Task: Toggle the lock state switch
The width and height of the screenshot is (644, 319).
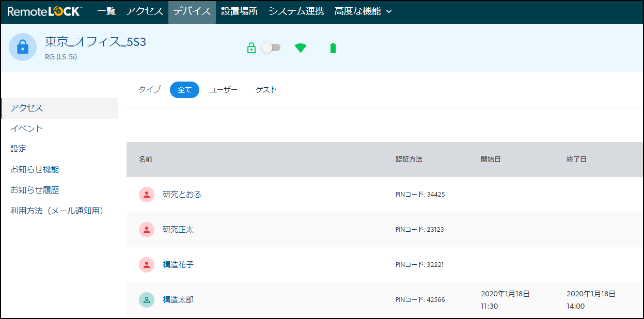Action: [271, 47]
